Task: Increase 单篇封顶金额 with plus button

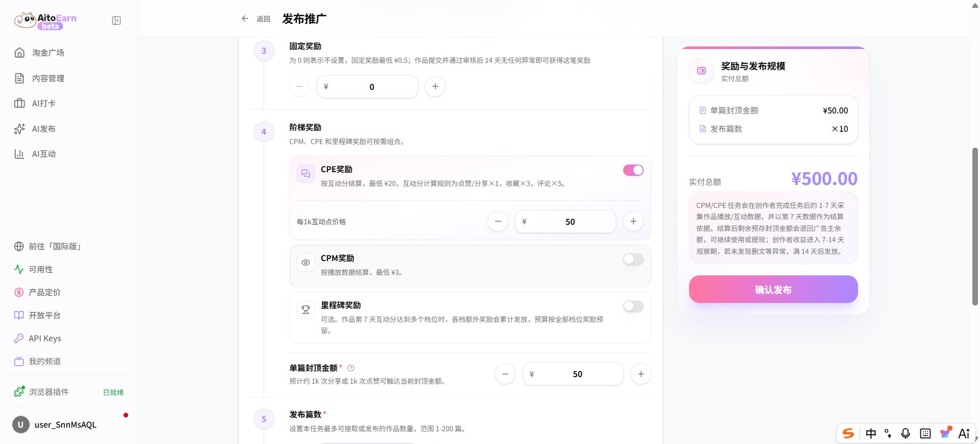Action: [x=641, y=374]
